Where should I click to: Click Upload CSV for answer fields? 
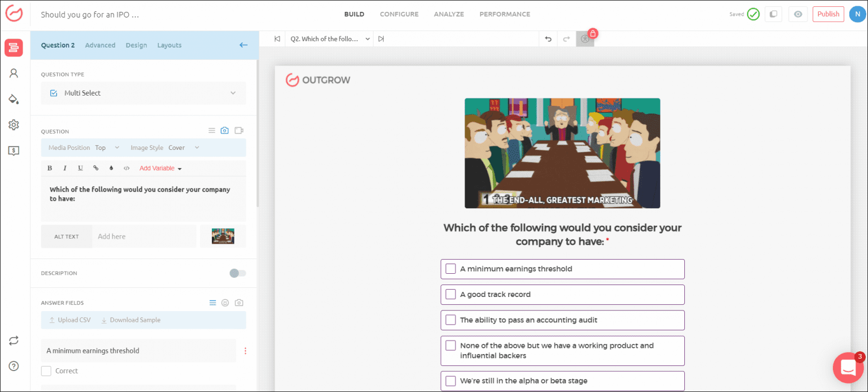pyautogui.click(x=69, y=320)
